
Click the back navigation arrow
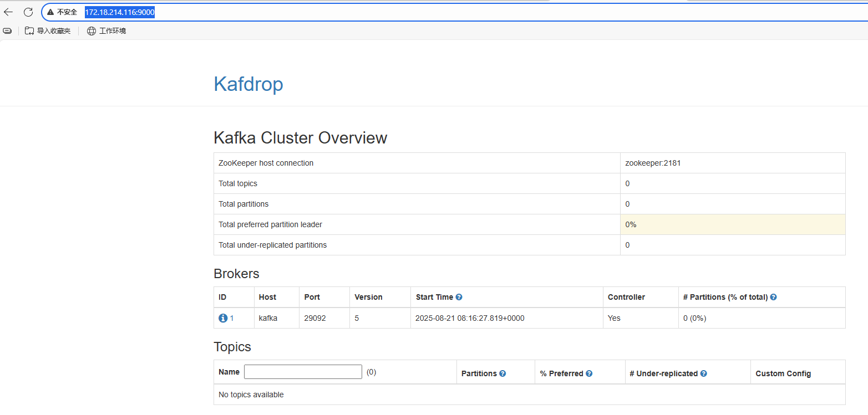point(8,12)
